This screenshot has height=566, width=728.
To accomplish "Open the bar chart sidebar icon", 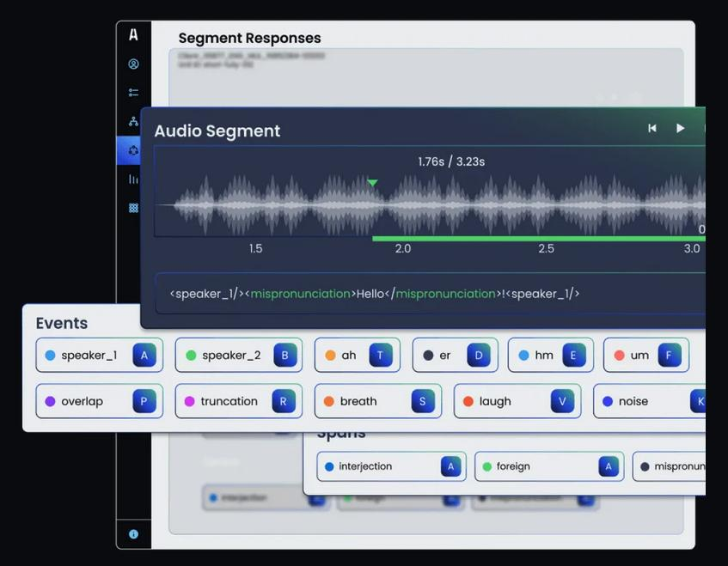I will (133, 180).
